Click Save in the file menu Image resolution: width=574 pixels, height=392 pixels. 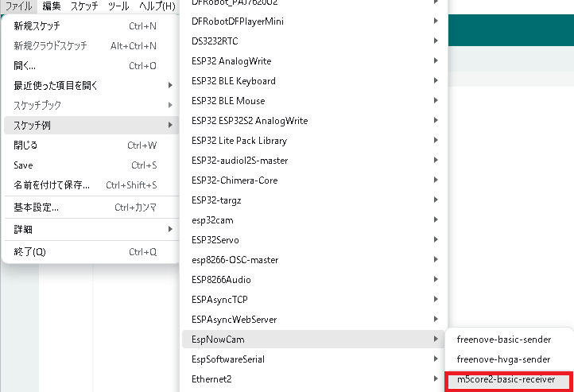coord(91,165)
